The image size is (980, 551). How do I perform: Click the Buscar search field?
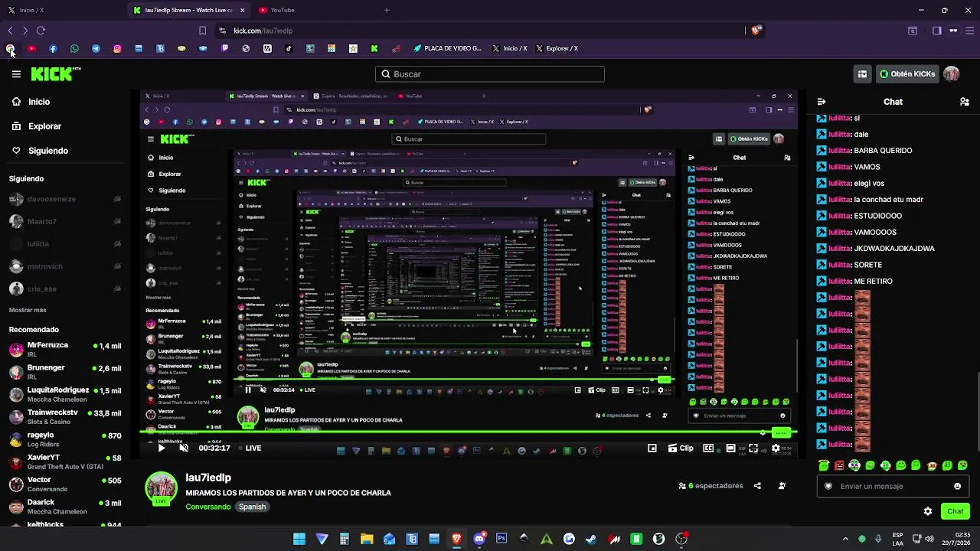pyautogui.click(x=490, y=74)
